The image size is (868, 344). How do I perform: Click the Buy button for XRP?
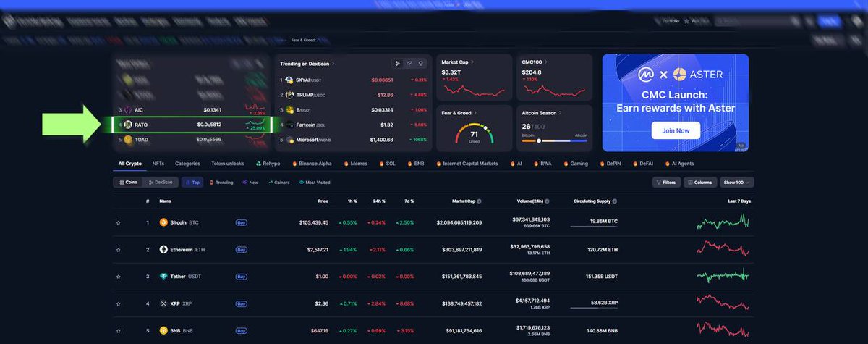pos(242,303)
